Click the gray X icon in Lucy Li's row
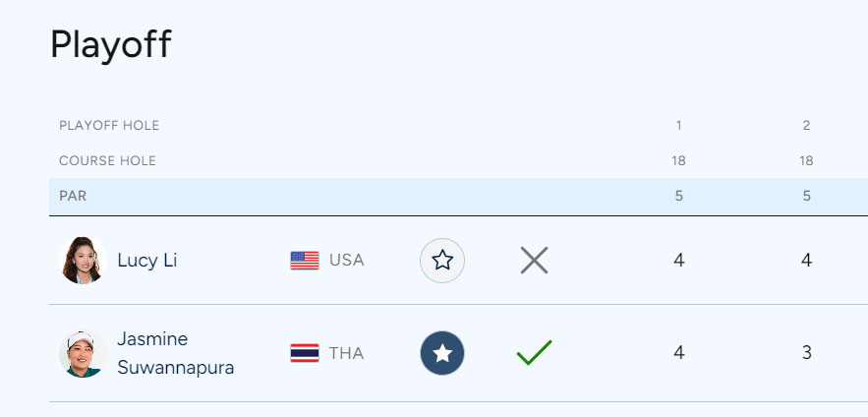 [534, 261]
